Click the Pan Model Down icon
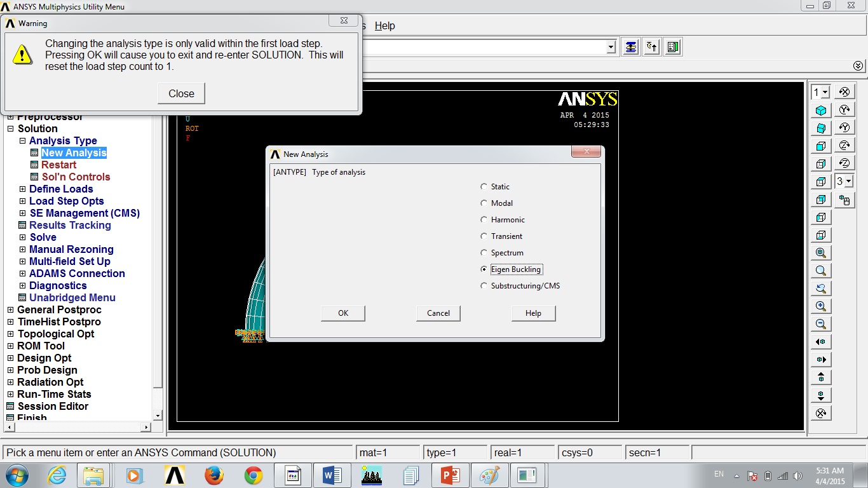This screenshot has height=488, width=868. 820,395
